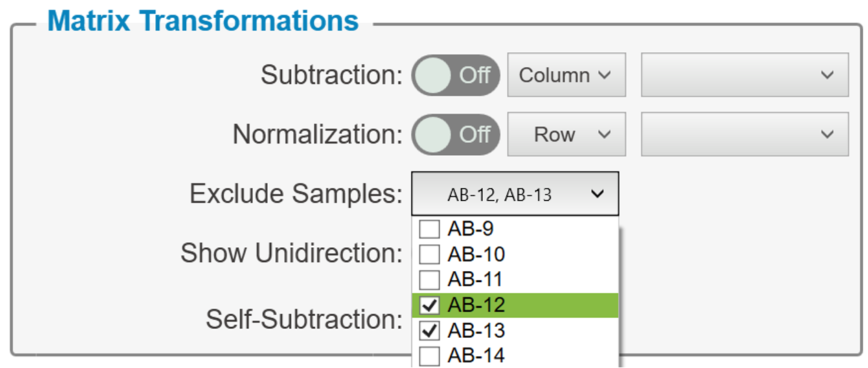The height and width of the screenshot is (368, 868).
Task: Uncheck the AB-13 sample checkbox
Action: pyautogui.click(x=429, y=331)
